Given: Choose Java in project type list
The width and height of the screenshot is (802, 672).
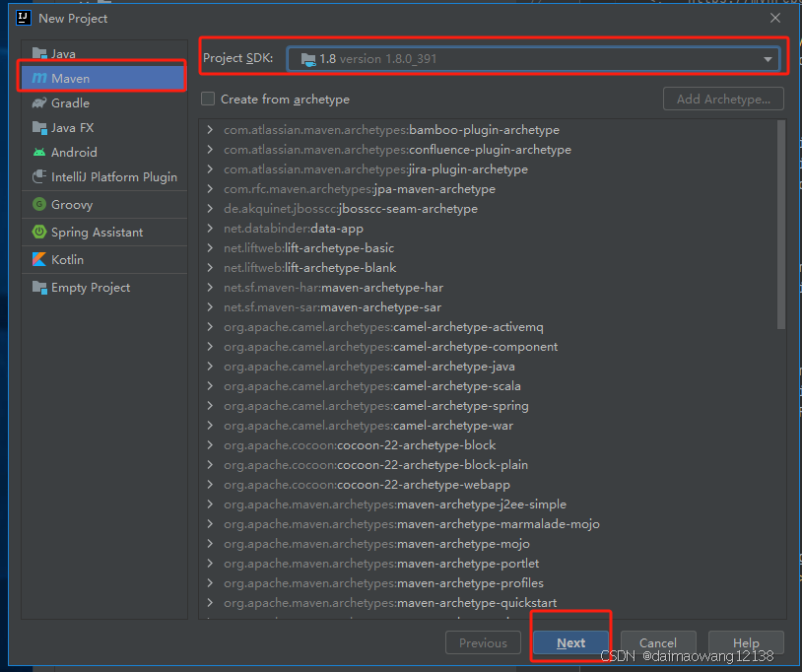Looking at the screenshot, I should pyautogui.click(x=103, y=53).
